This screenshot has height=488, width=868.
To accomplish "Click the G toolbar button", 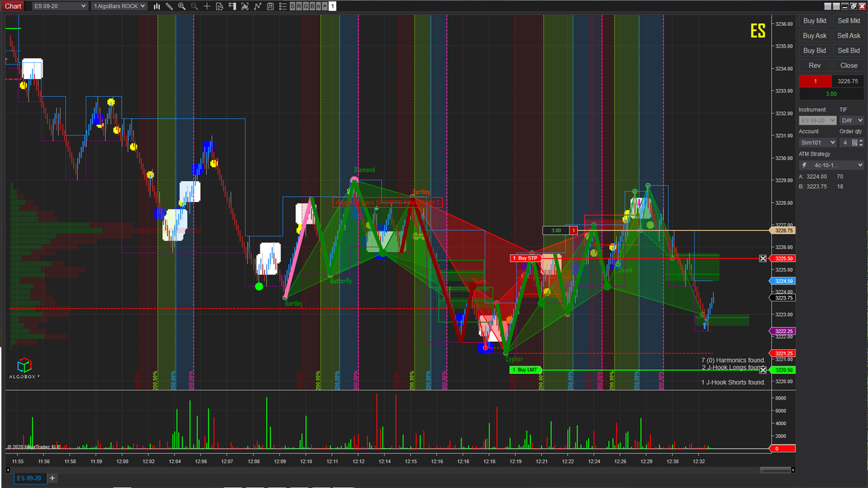I will 306,7.
